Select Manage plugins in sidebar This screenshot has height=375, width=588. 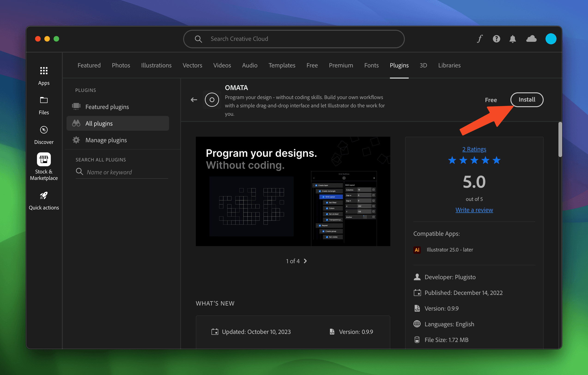tap(106, 140)
